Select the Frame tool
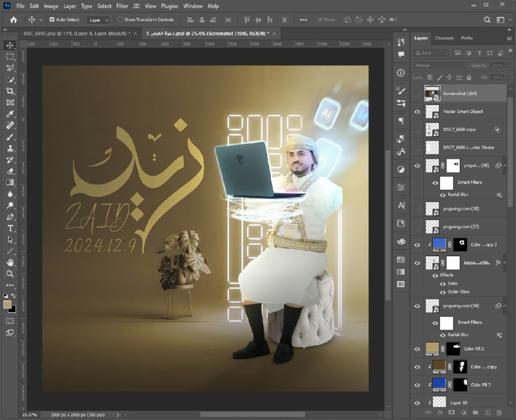516x420 pixels. (10, 103)
